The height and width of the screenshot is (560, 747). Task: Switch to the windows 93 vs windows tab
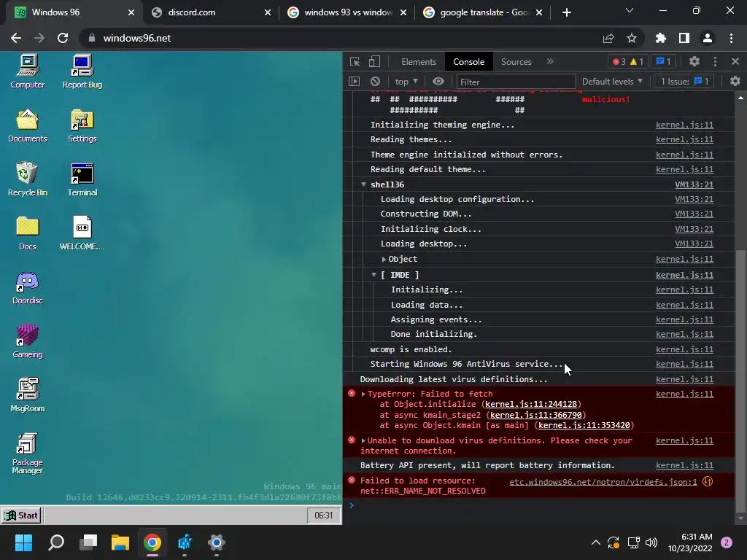(348, 12)
